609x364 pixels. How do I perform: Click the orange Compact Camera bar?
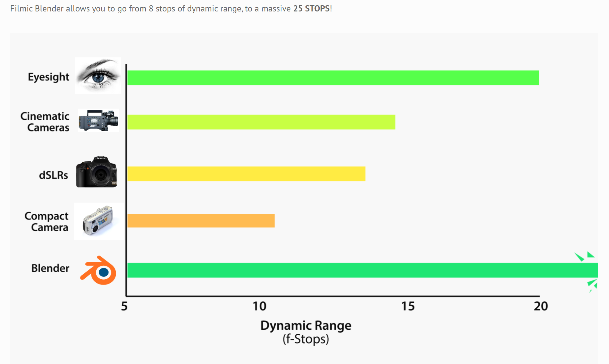pos(201,221)
